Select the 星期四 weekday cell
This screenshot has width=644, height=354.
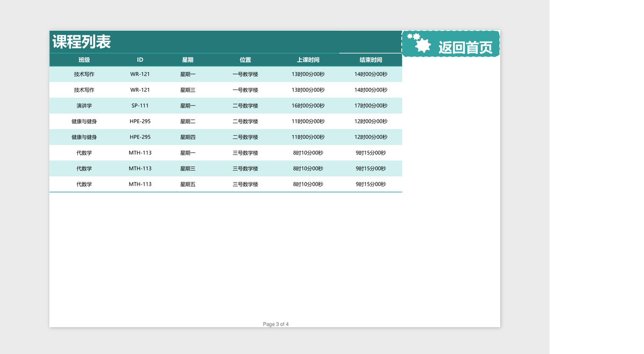tap(188, 137)
